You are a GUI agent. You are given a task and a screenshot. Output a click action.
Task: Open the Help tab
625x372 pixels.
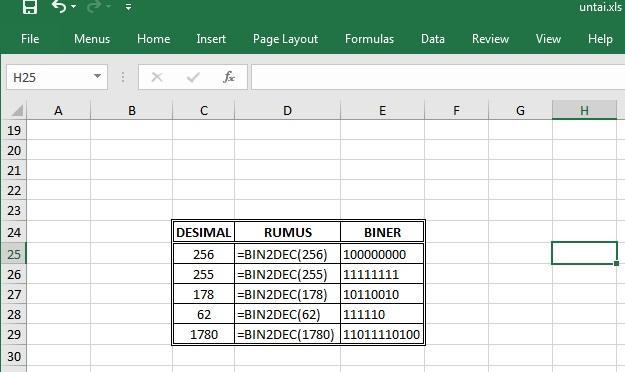[600, 39]
